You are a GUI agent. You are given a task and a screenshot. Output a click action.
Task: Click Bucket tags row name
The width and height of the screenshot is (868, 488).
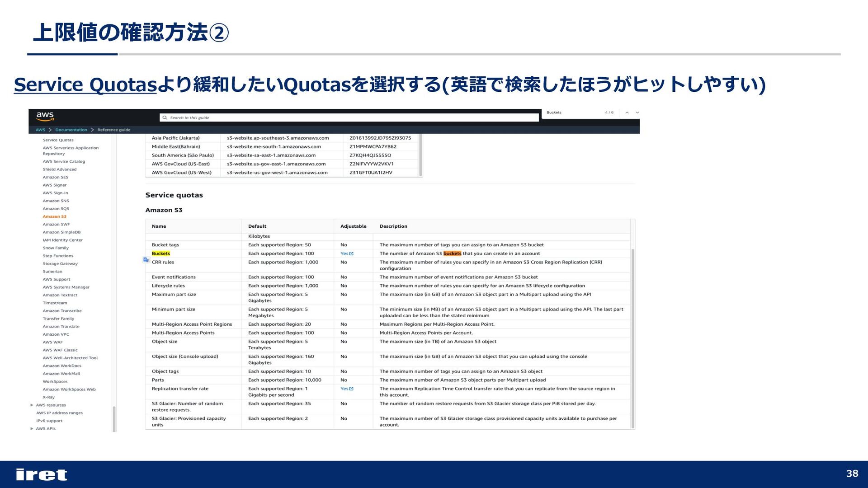[x=165, y=245]
